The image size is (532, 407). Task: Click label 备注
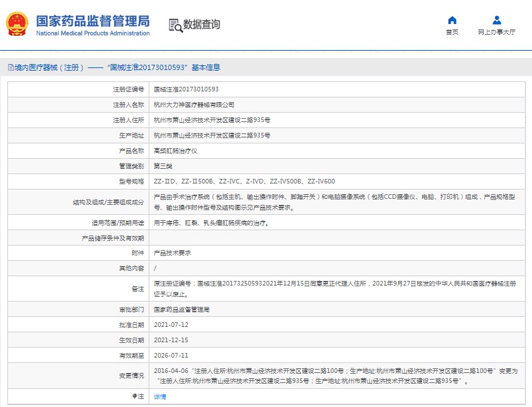[x=138, y=289]
